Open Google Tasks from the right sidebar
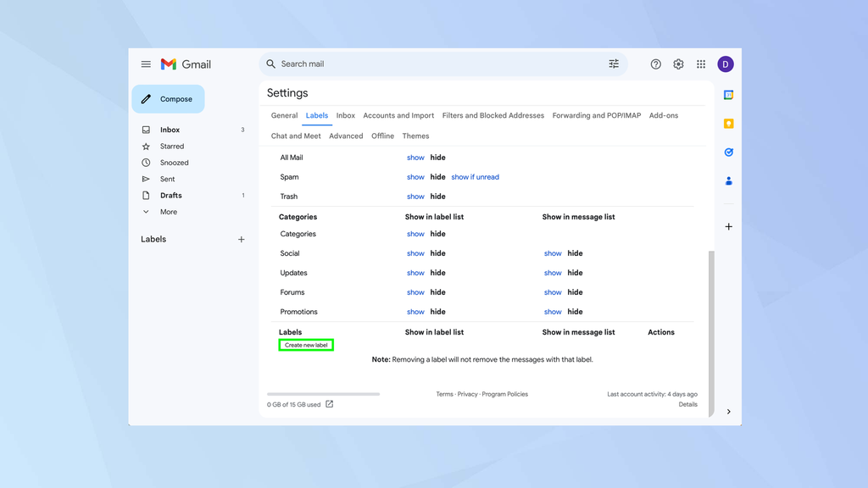 729,152
